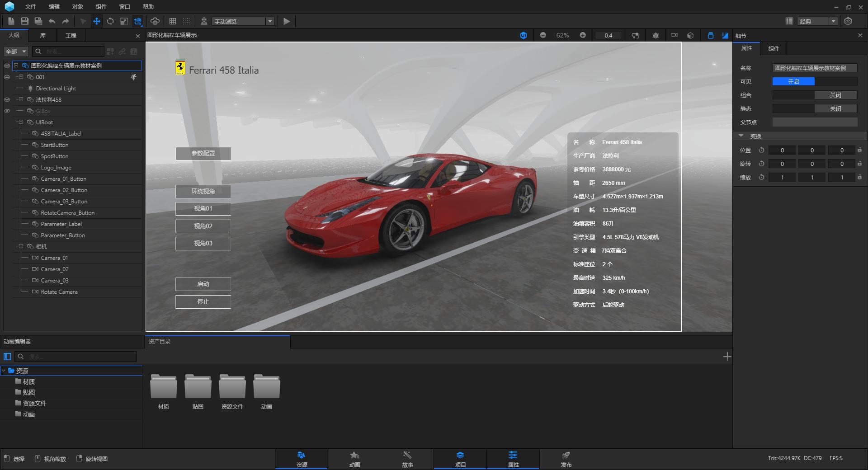Redo the last action
Image resolution: width=868 pixels, height=470 pixels.
[66, 21]
